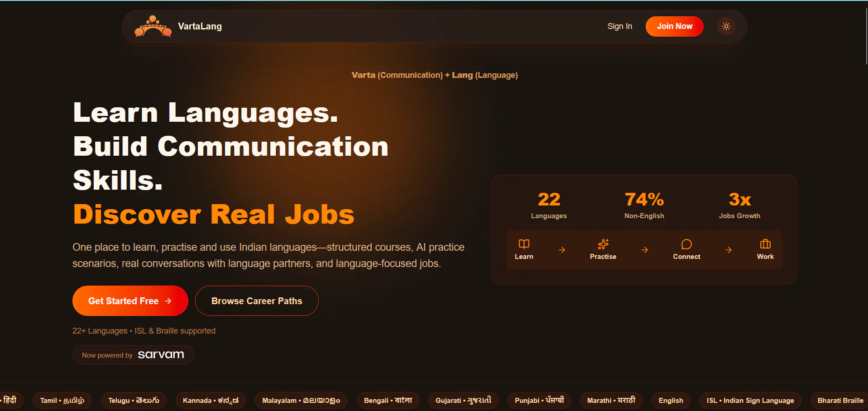Click the 74% Non-English stat
Screen dimensions: 868x411
[x=644, y=205]
